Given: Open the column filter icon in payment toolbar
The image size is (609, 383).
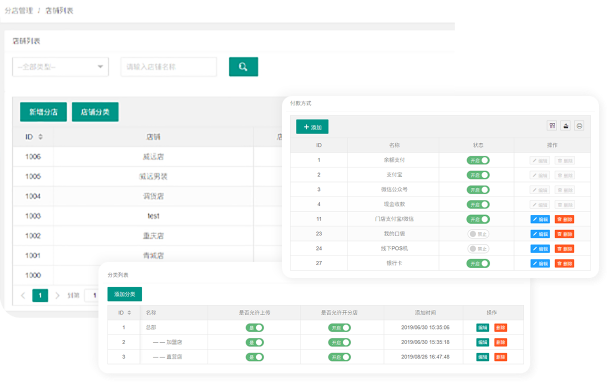Looking at the screenshot, I should tap(552, 126).
